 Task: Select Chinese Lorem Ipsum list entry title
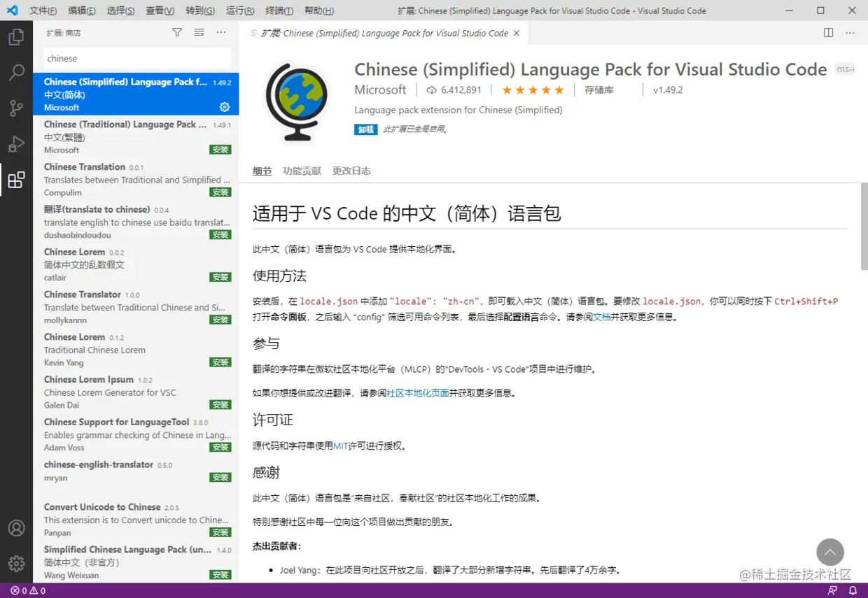(89, 380)
